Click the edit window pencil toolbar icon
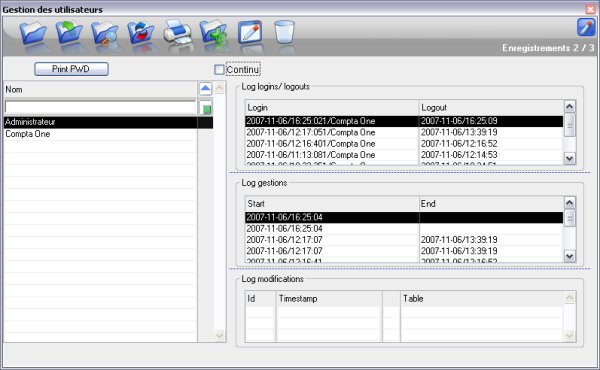 [x=250, y=32]
